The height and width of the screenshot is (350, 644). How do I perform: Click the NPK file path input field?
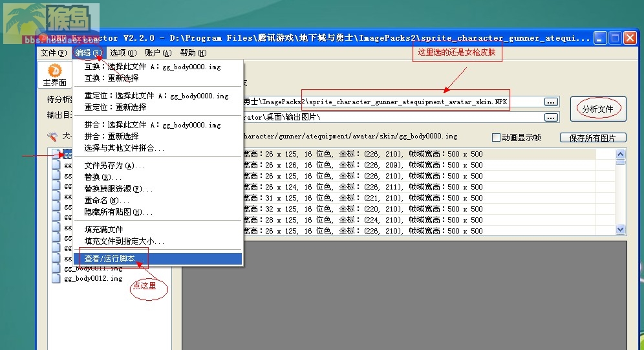pos(392,102)
